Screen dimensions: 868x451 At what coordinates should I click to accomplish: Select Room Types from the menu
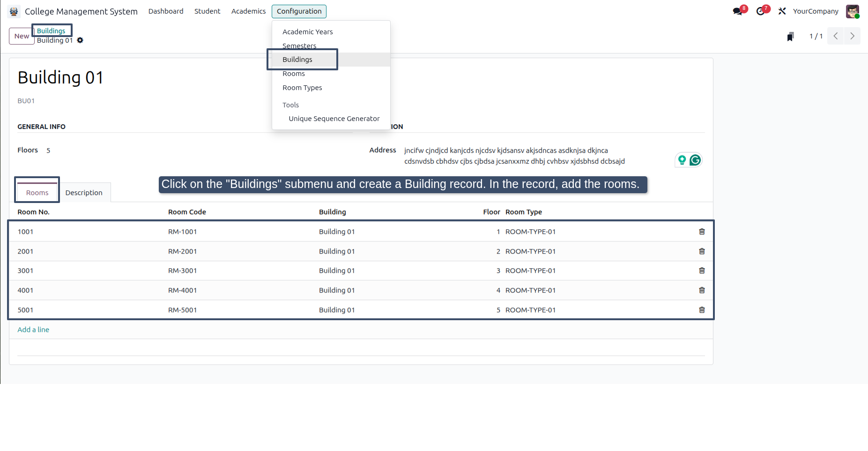tap(302, 88)
